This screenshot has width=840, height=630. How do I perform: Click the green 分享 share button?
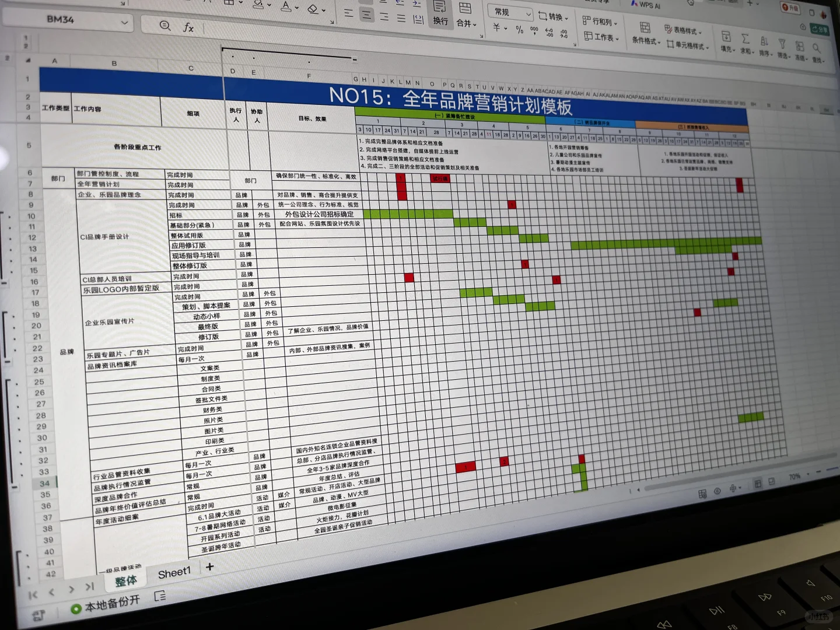[x=819, y=29]
